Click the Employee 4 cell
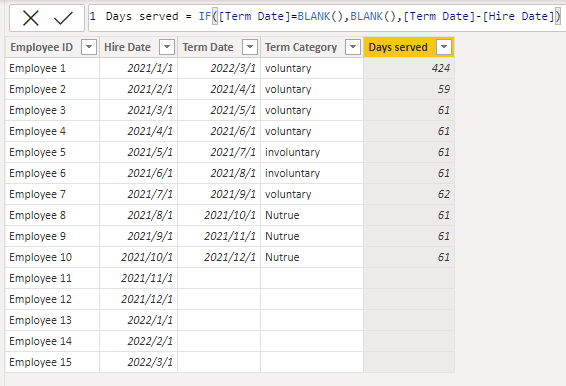 pos(52,131)
